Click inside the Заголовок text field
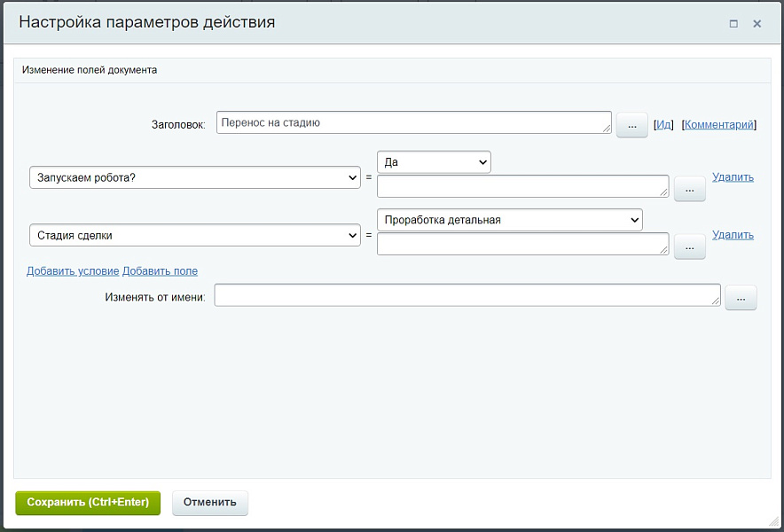Image resolution: width=784 pixels, height=532 pixels. [417, 122]
